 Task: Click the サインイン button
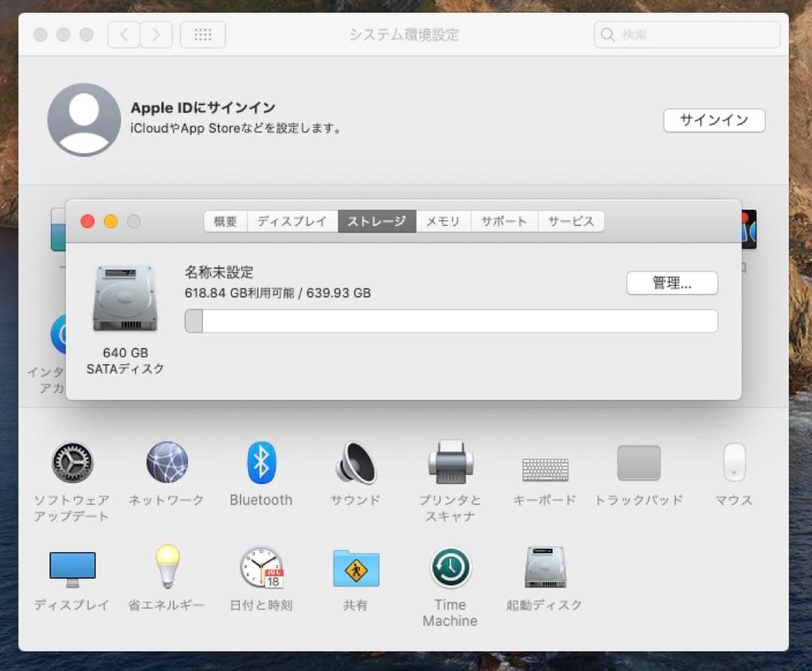click(x=714, y=120)
